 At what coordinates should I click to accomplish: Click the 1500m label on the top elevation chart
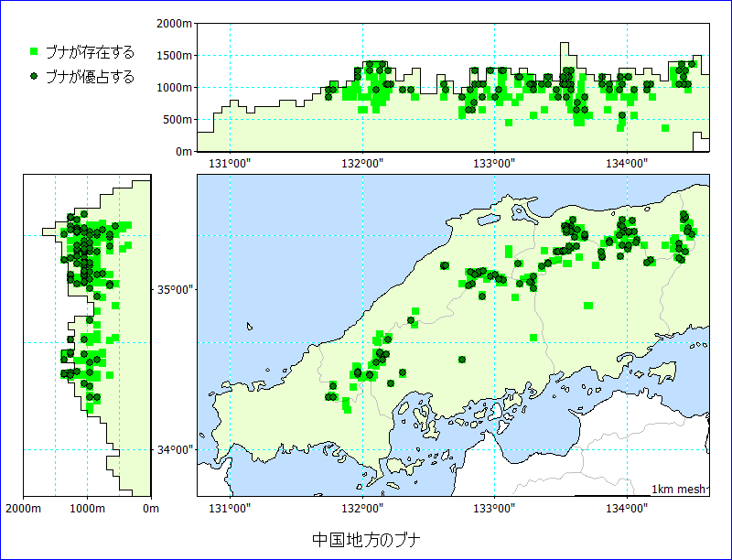point(172,55)
